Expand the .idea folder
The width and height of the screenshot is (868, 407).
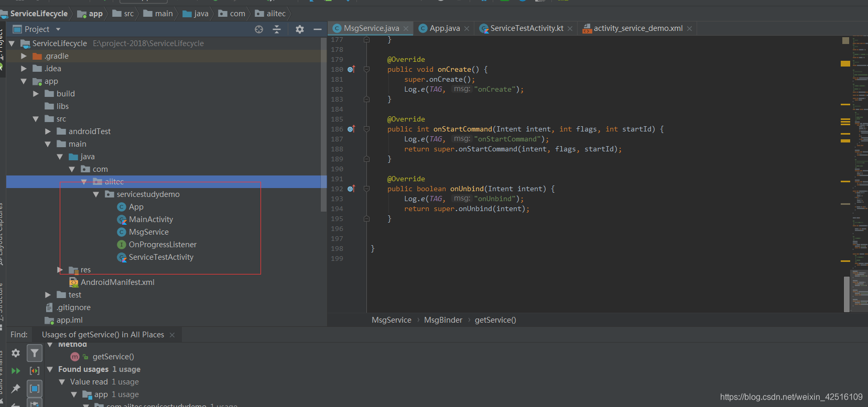click(x=24, y=69)
